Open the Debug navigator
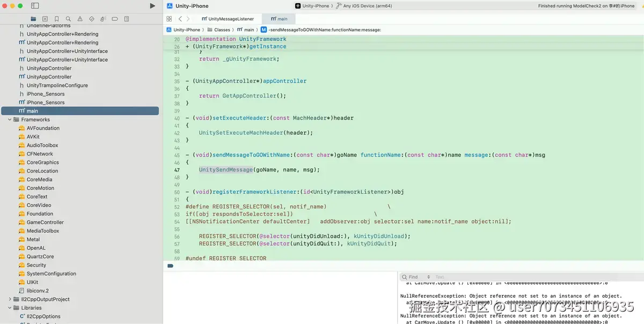Screen dimensions: 644x324 pyautogui.click(x=104, y=19)
